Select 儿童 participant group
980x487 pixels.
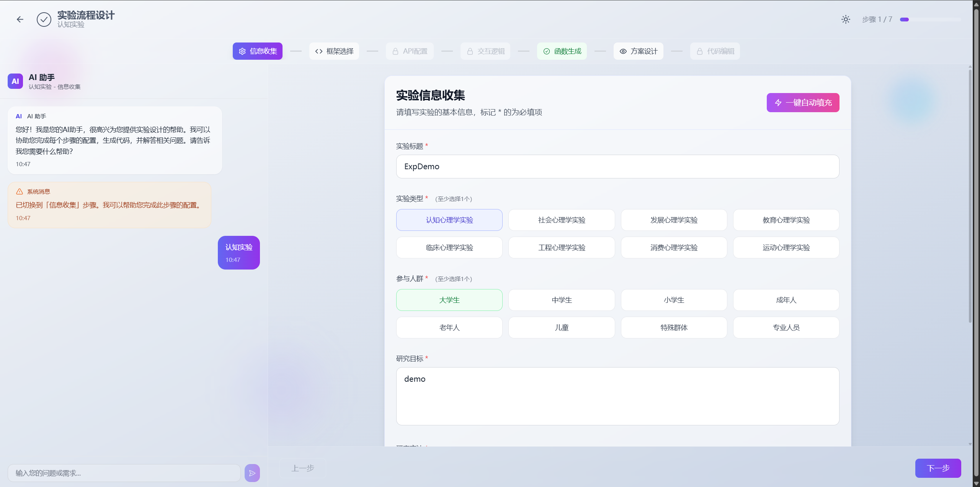562,327
